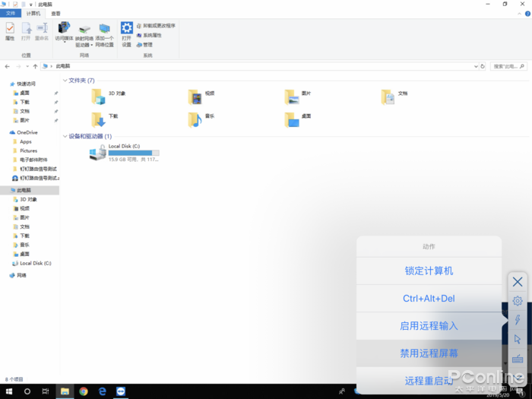Click 打开设置 open settings icon
The image size is (532, 399).
(126, 34)
